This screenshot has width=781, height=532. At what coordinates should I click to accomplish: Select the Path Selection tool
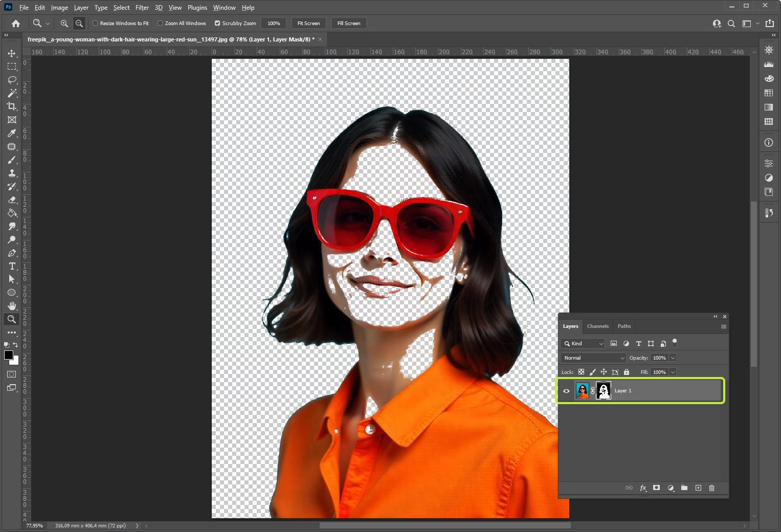click(12, 279)
